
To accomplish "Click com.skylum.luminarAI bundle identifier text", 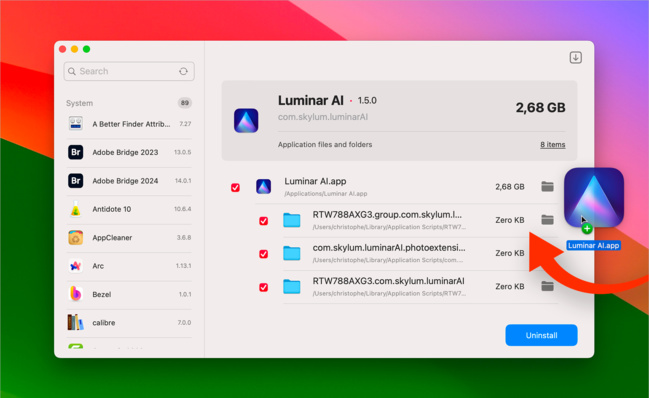I will pyautogui.click(x=323, y=117).
